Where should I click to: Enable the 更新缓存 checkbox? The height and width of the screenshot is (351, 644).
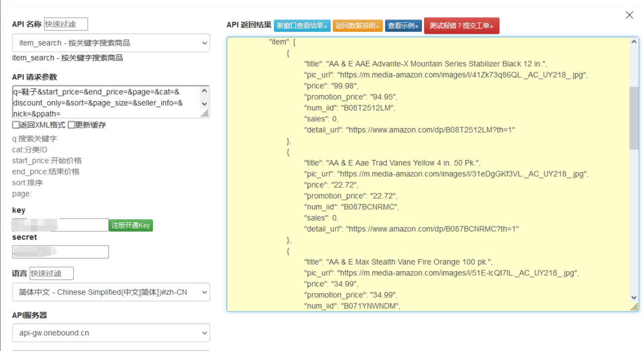71,125
